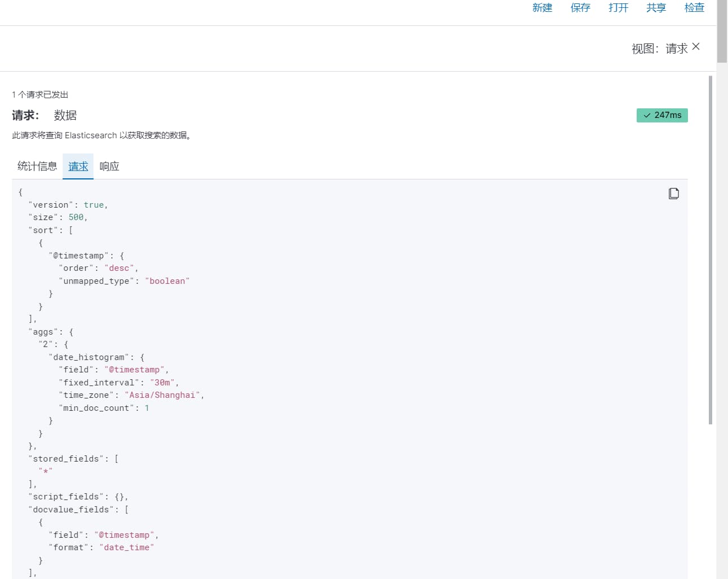Open the 视图: 请求 view selector
728x579 pixels.
pyautogui.click(x=659, y=49)
